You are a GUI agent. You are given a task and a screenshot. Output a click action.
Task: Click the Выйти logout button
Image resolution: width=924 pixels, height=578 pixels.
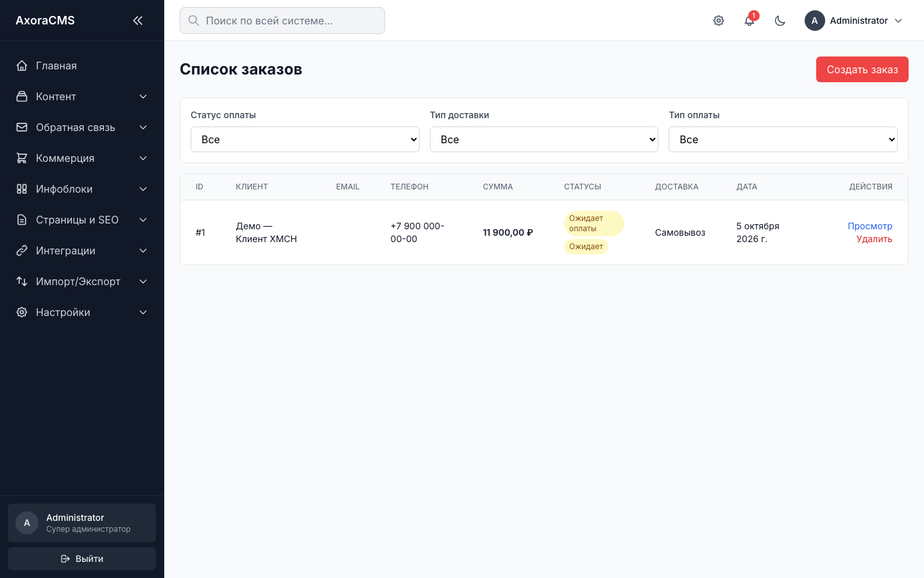tap(82, 559)
